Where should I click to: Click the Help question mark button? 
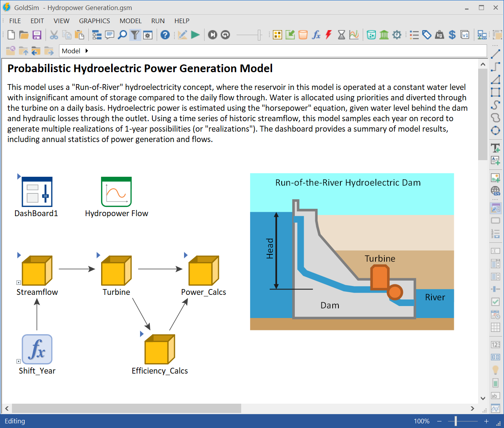pyautogui.click(x=165, y=35)
